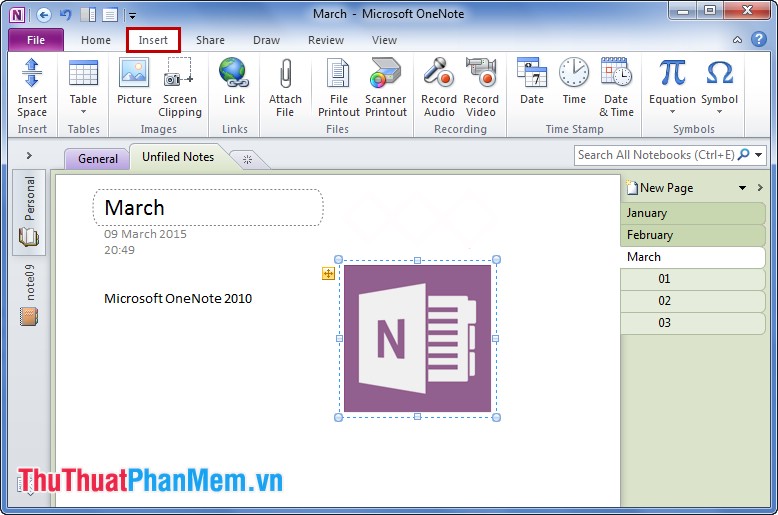The width and height of the screenshot is (778, 515).
Task: Click the Attach File paperclip
Action: pyautogui.click(x=285, y=88)
